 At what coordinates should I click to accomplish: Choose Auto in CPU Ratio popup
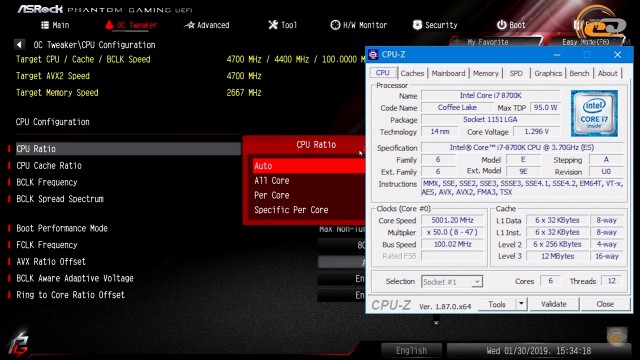[309, 166]
